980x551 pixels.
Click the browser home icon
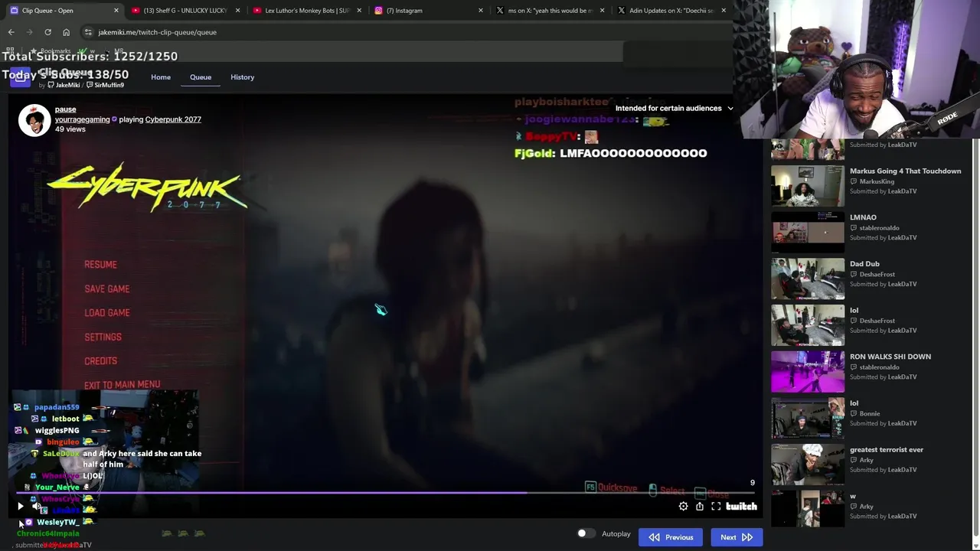tap(66, 32)
